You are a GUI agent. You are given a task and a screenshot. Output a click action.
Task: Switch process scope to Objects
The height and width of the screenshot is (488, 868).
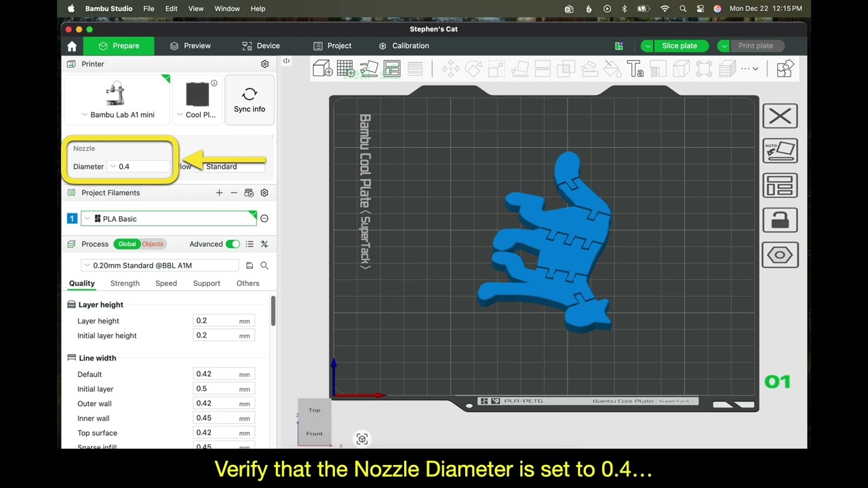(x=153, y=244)
